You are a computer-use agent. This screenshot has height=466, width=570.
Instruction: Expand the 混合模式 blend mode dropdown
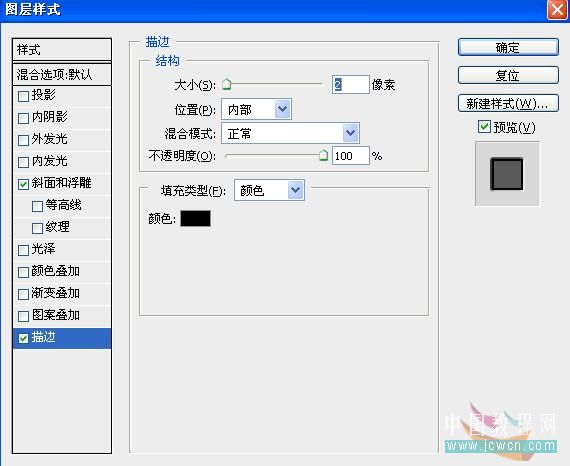pos(290,133)
